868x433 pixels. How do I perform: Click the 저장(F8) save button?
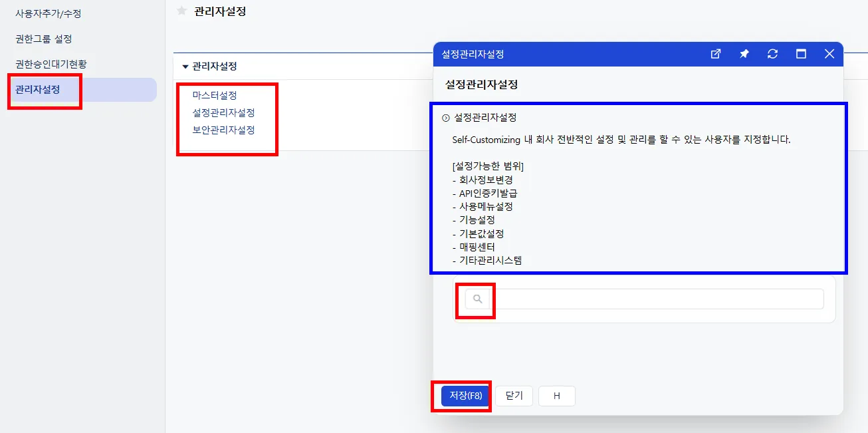tap(466, 396)
